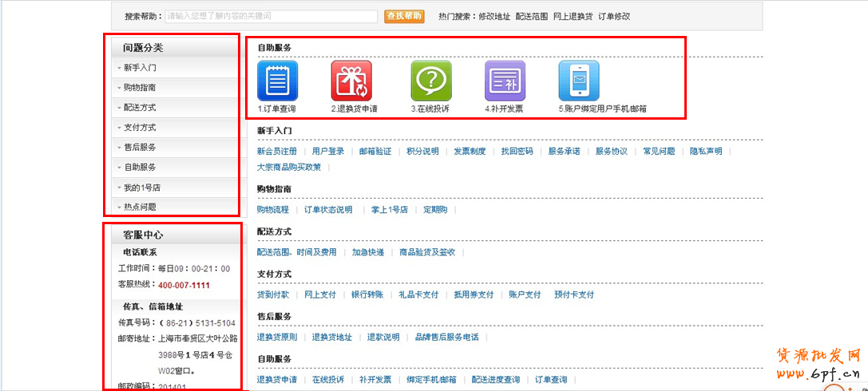
Task: Expand the 售后服务 sidebar category
Action: click(140, 147)
